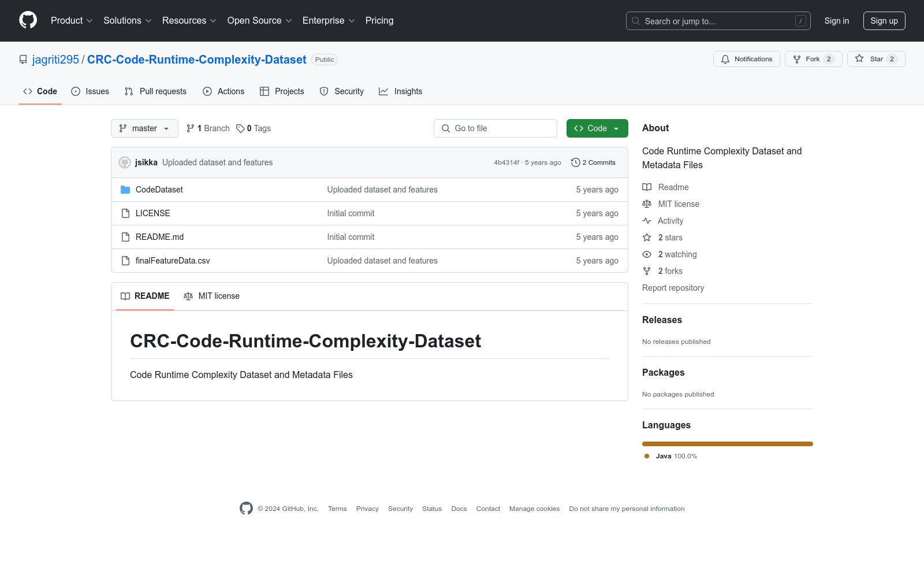Viewport: 924px width, 578px height.
Task: Click the star icon to star repository
Action: coord(859,59)
